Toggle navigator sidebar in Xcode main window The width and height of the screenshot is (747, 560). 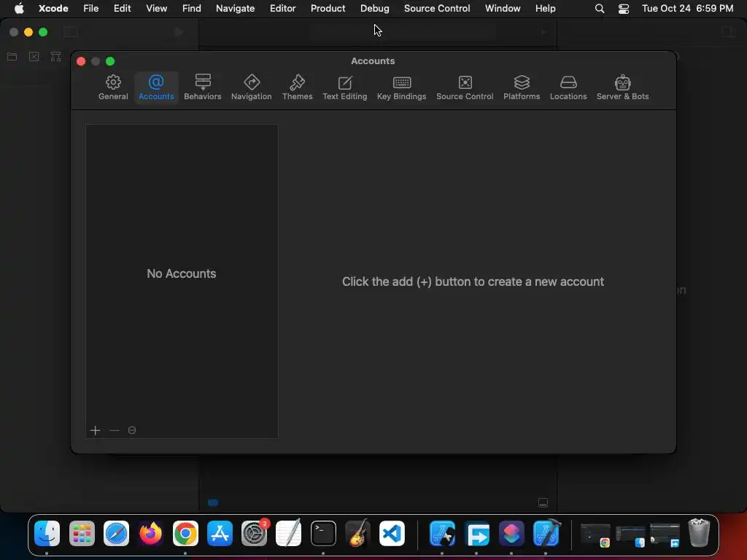tap(71, 32)
